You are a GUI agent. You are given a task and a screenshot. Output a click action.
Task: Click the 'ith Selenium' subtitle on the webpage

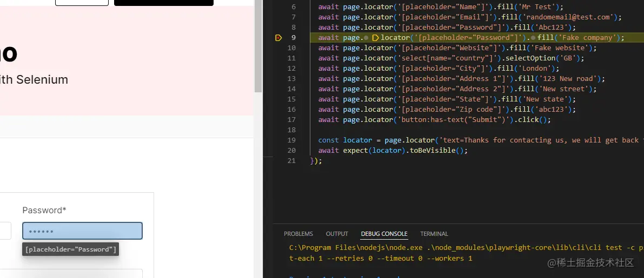click(34, 79)
